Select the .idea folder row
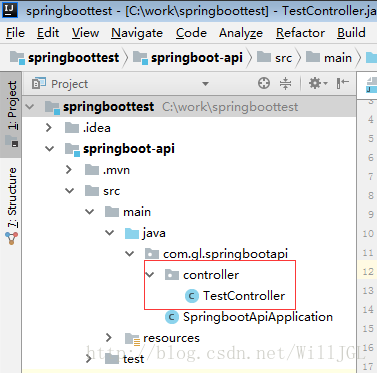The height and width of the screenshot is (373, 377). click(189, 128)
